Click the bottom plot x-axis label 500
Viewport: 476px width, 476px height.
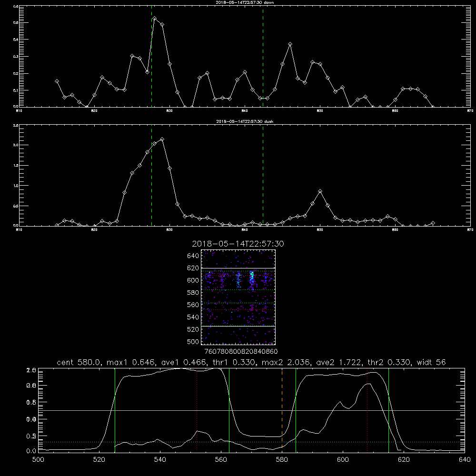38,460
